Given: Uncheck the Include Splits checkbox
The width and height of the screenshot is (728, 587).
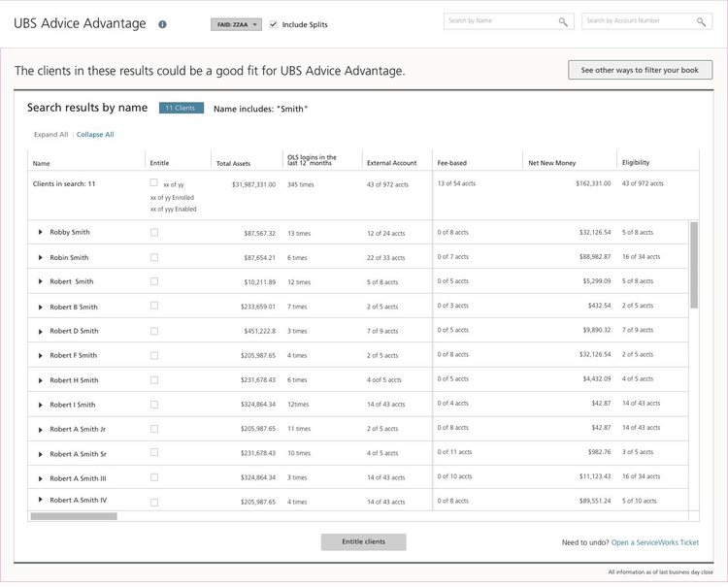Looking at the screenshot, I should pyautogui.click(x=273, y=24).
